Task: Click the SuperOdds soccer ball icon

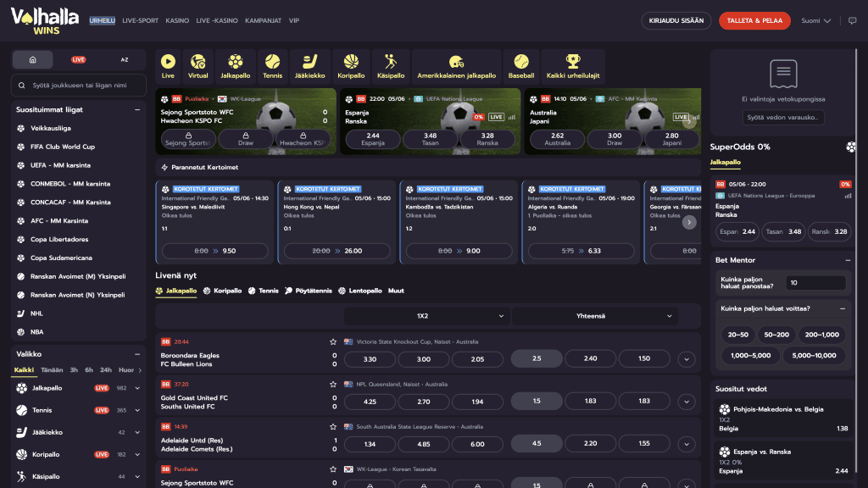Action: point(851,147)
